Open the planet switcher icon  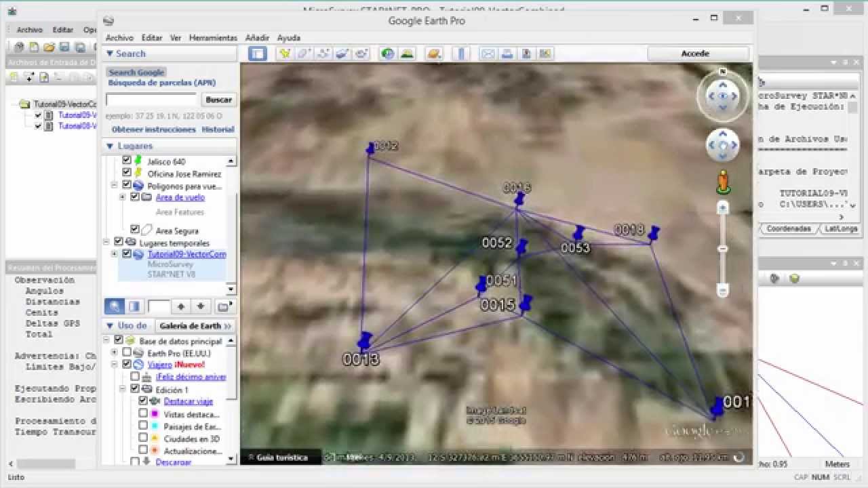point(434,54)
